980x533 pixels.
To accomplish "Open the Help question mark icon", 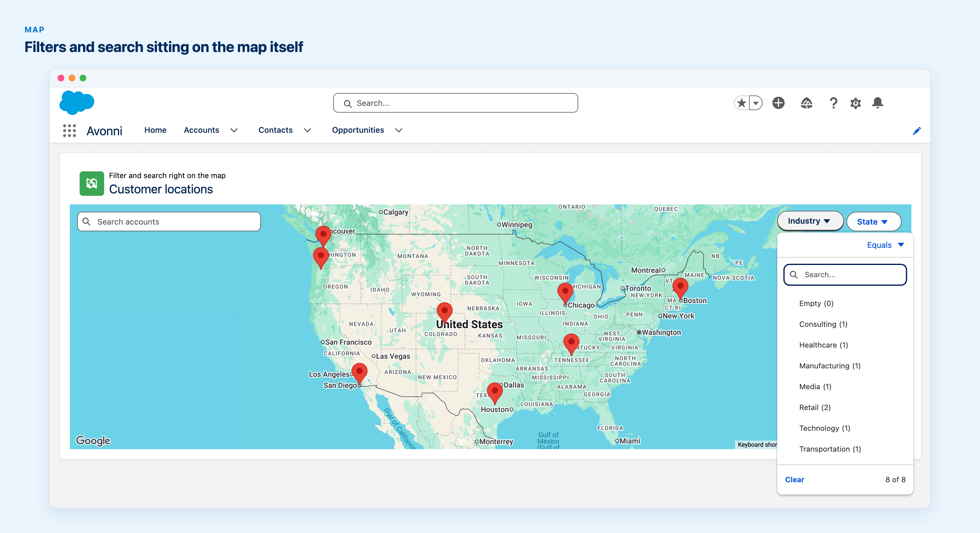I will (x=833, y=102).
